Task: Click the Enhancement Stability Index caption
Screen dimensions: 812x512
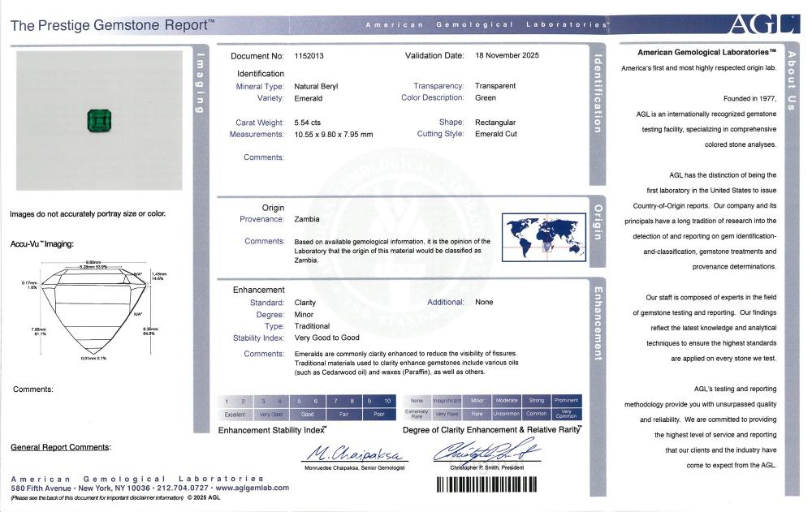Action: tap(272, 430)
